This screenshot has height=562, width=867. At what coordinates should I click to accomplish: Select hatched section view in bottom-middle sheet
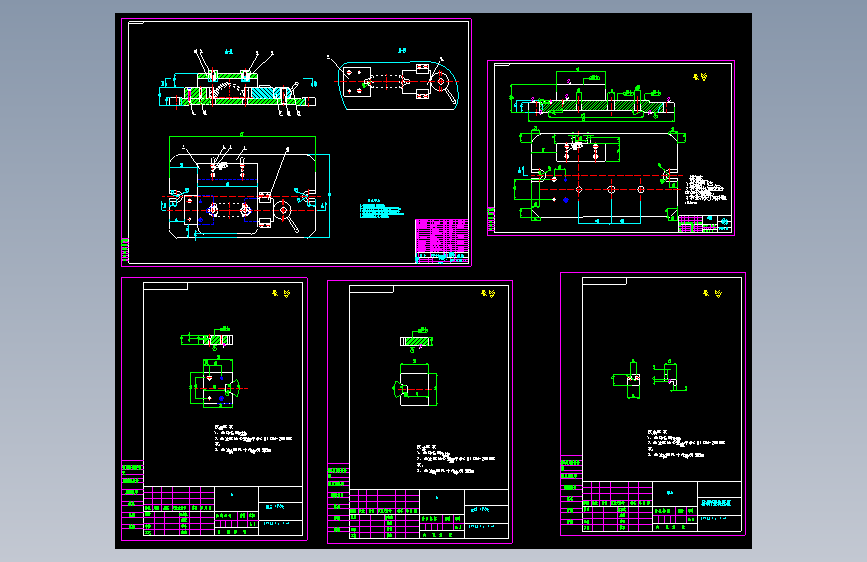pos(416,340)
